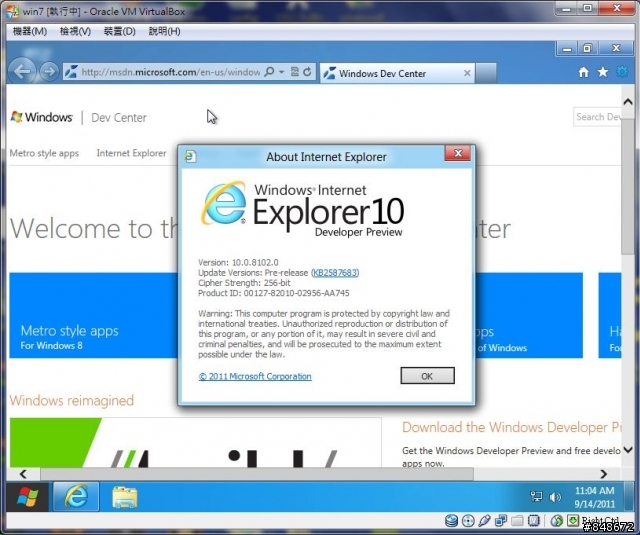
Task: Click the © 2011 Microsoft Corporation link
Action: [x=255, y=376]
